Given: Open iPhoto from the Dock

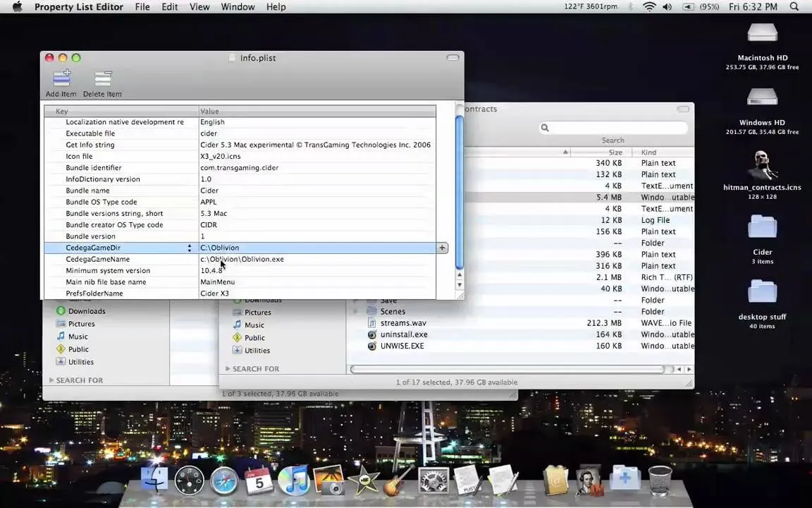Looking at the screenshot, I should [328, 480].
